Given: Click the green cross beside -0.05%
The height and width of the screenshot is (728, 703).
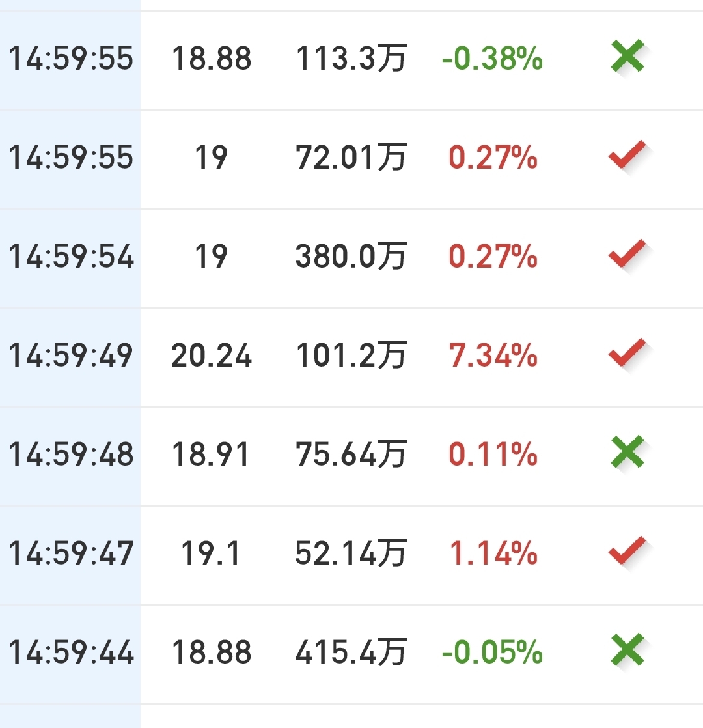Looking at the screenshot, I should coord(627,650).
